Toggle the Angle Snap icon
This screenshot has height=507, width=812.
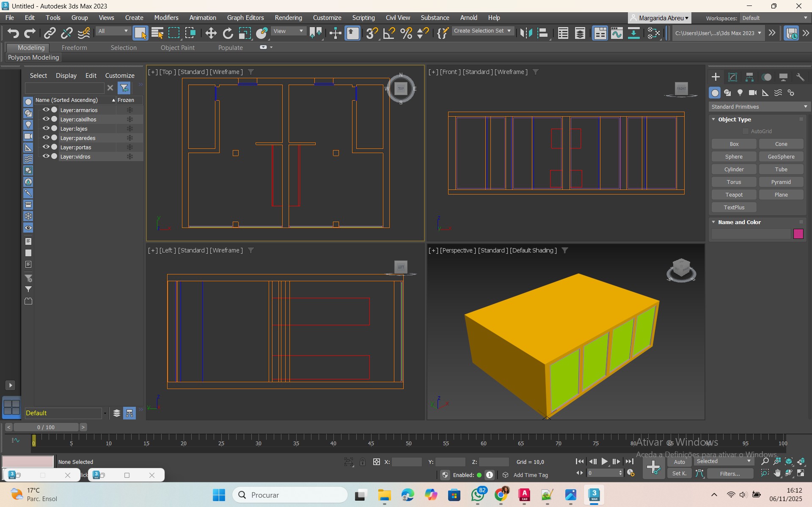click(388, 33)
